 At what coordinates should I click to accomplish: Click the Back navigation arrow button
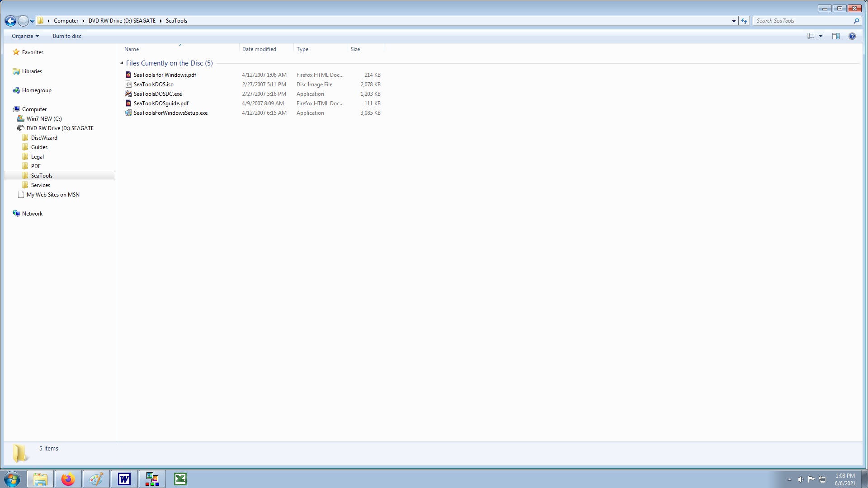pos(10,21)
